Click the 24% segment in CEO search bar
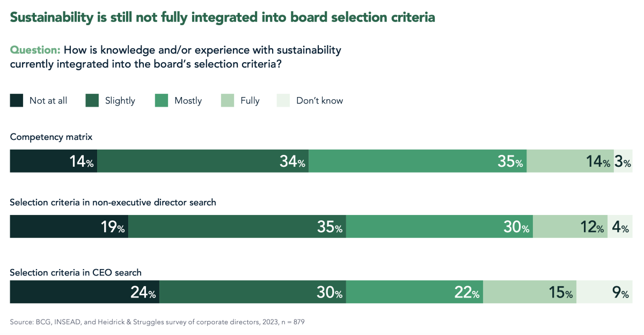644x335 pixels. click(x=85, y=292)
